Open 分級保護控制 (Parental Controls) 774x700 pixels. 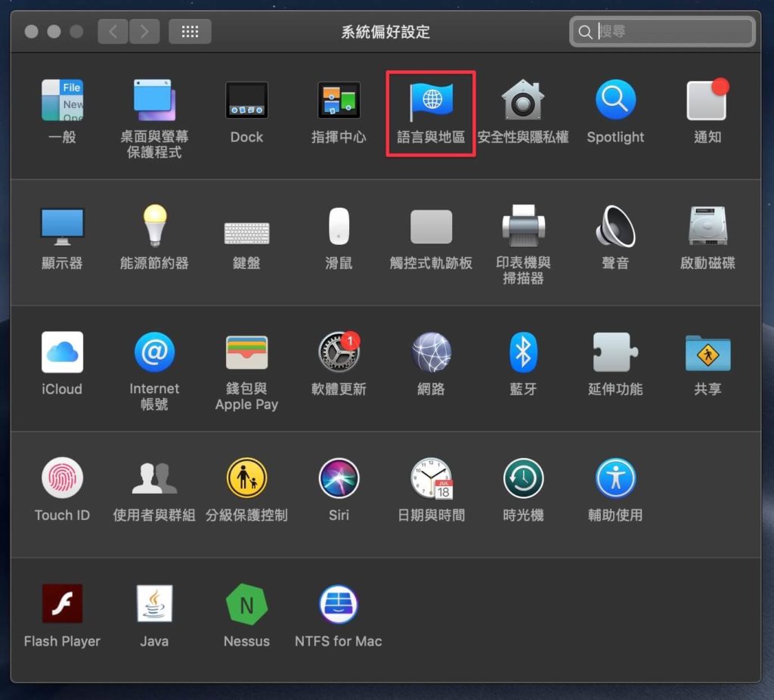(247, 478)
